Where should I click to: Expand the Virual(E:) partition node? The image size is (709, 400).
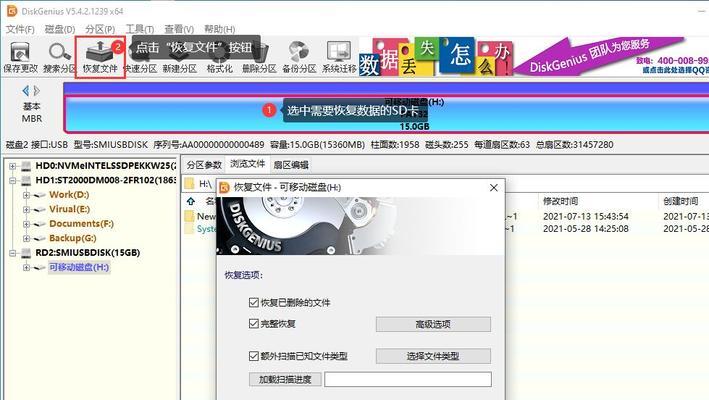(26, 209)
